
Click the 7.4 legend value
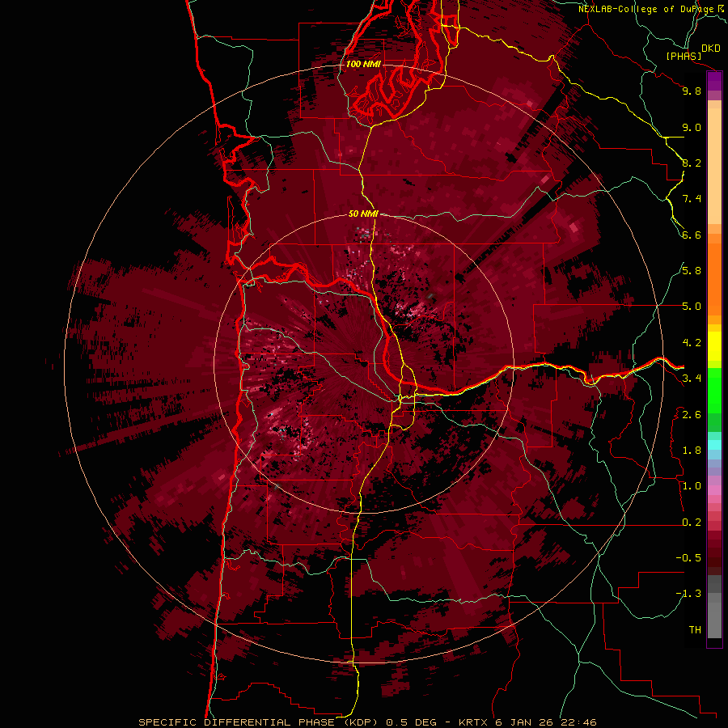692,199
